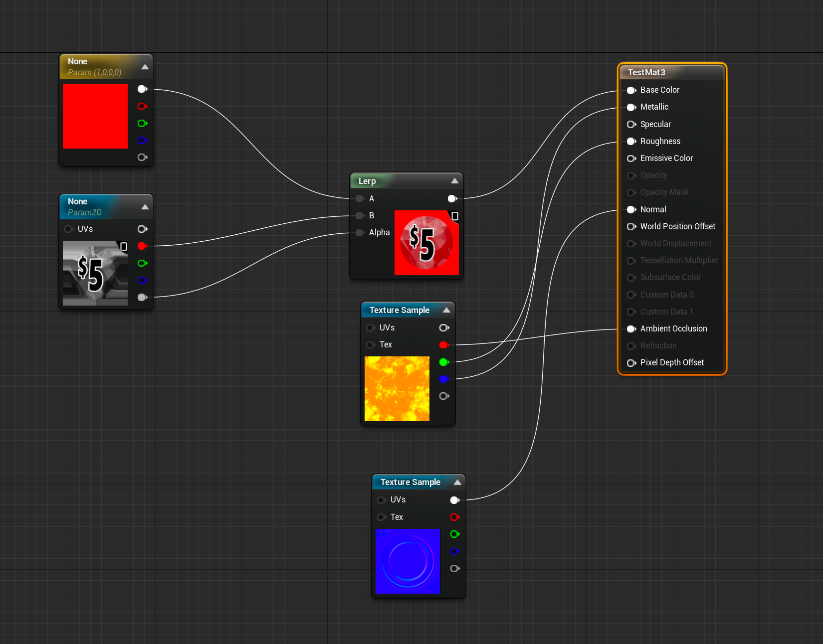This screenshot has height=644, width=823.
Task: Click the Custom Data 0 label
Action: [667, 295]
